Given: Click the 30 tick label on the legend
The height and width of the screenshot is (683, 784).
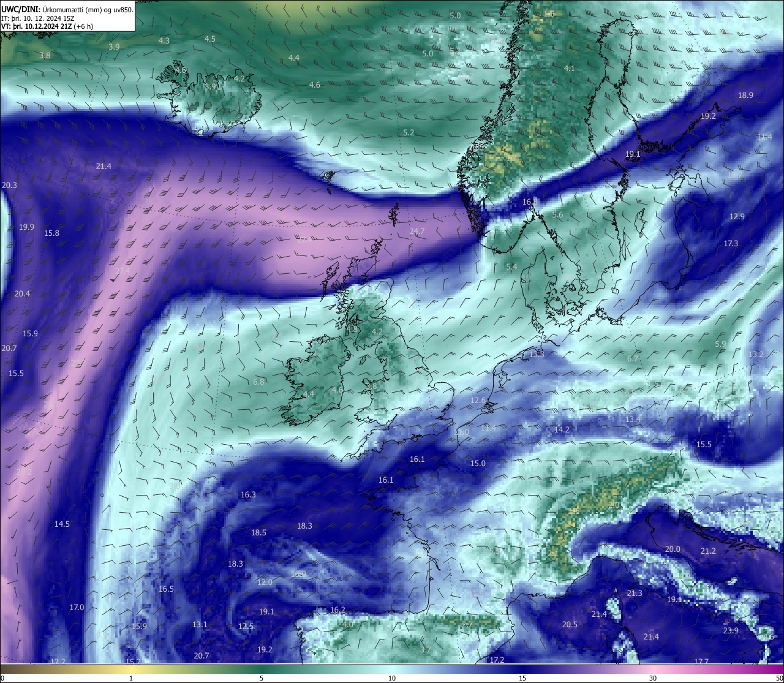Looking at the screenshot, I should pyautogui.click(x=653, y=678).
